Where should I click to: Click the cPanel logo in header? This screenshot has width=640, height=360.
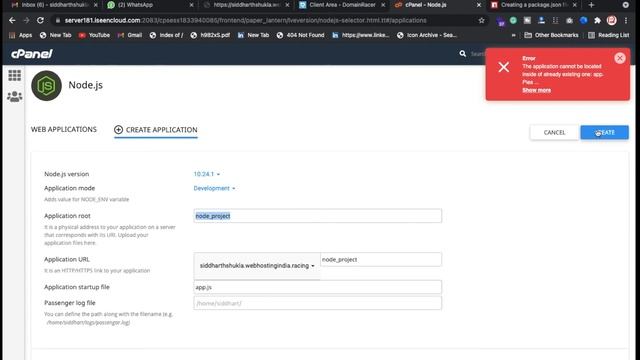(32, 53)
